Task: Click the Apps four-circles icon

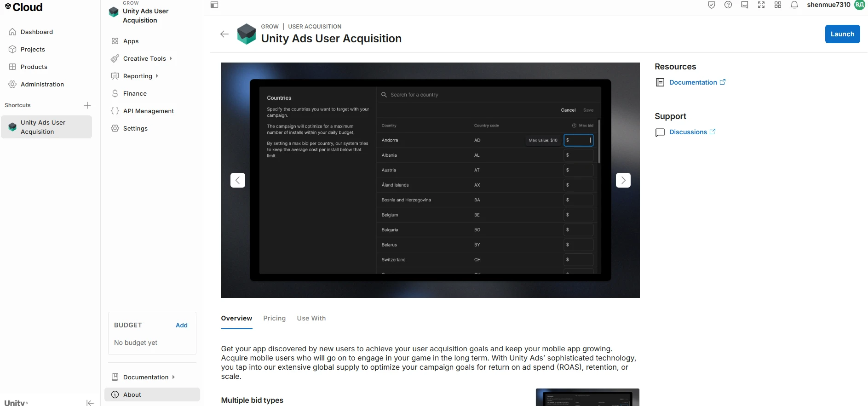Action: (x=115, y=41)
